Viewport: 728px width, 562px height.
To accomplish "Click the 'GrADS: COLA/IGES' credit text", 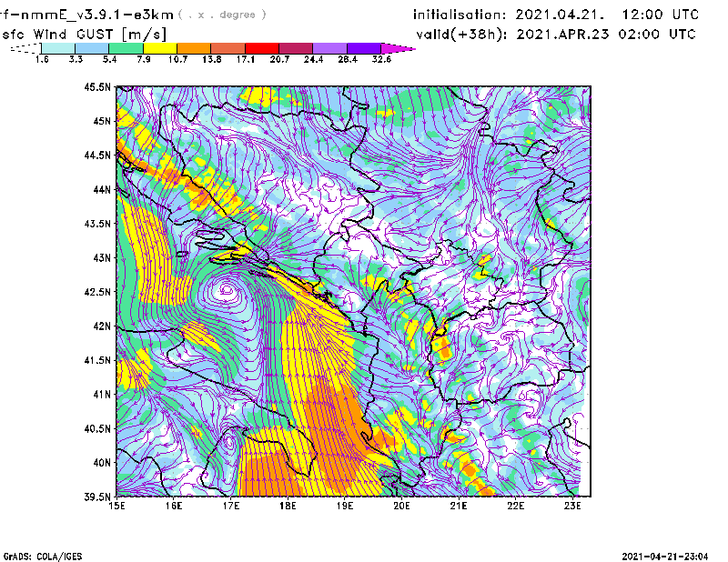I will coord(43,557).
